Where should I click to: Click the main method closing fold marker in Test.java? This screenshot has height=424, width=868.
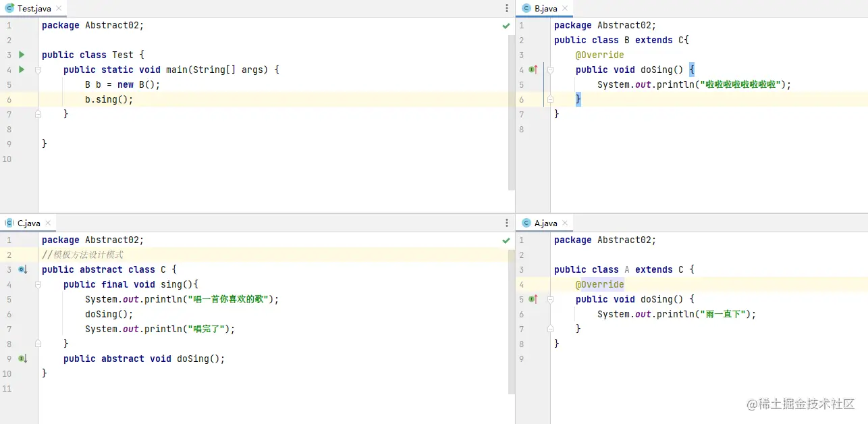click(x=38, y=114)
